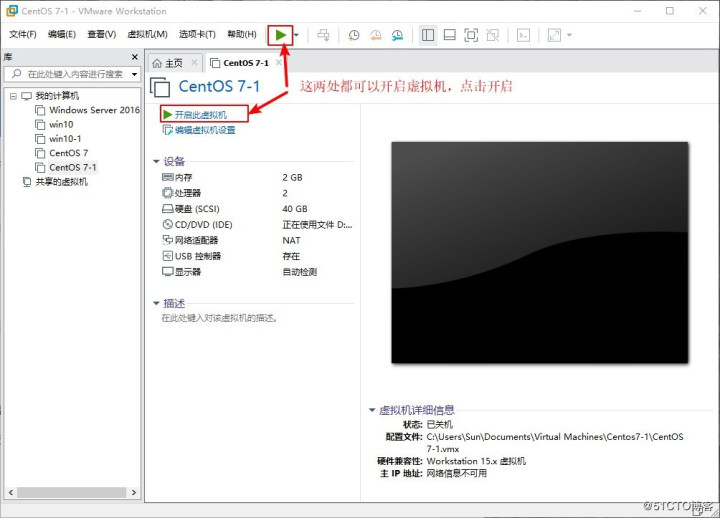
Task: Click the unity mode toolbar icon
Action: point(493,35)
